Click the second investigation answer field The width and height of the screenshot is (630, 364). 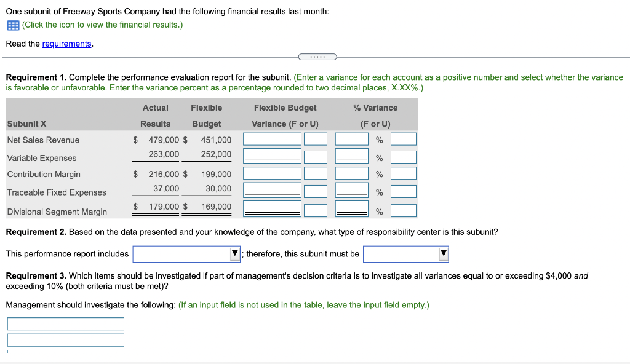65,339
